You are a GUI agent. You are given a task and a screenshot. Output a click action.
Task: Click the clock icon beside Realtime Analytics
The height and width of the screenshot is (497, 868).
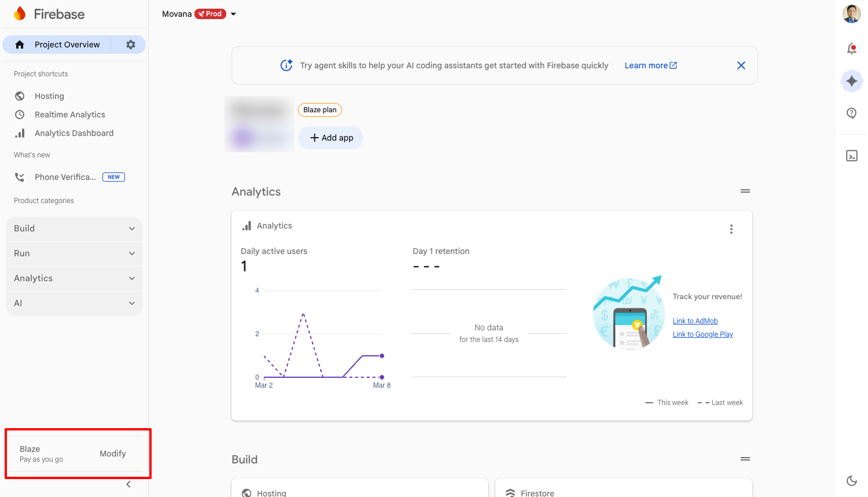coord(20,115)
